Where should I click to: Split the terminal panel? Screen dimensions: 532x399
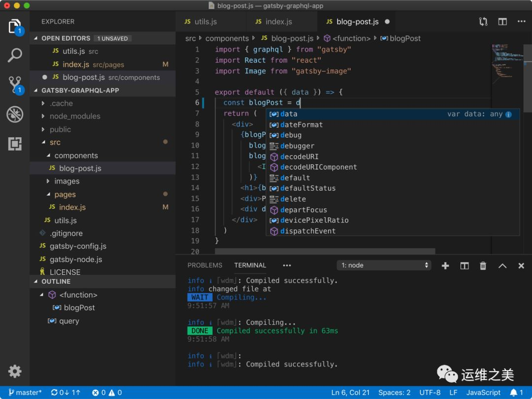[464, 266]
